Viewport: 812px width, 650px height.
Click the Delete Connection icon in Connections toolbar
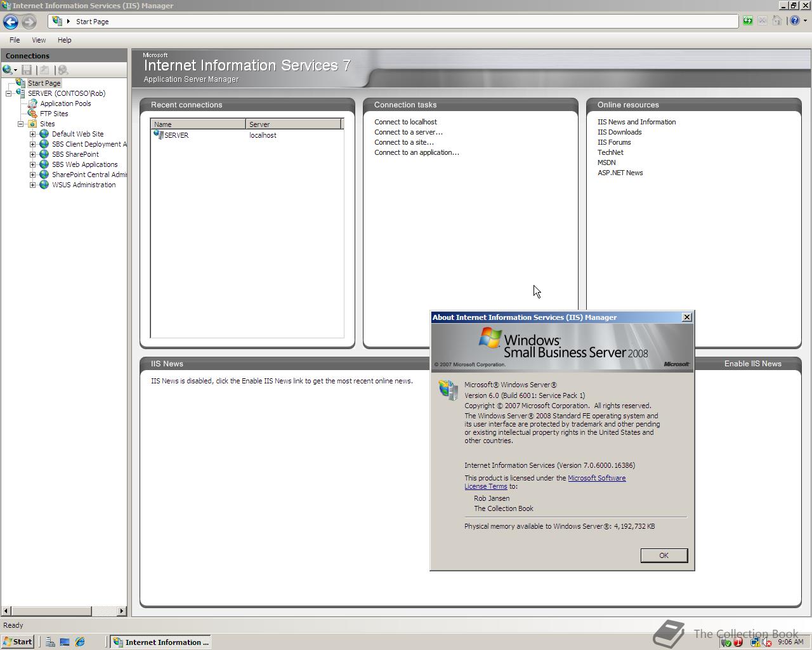tap(63, 70)
